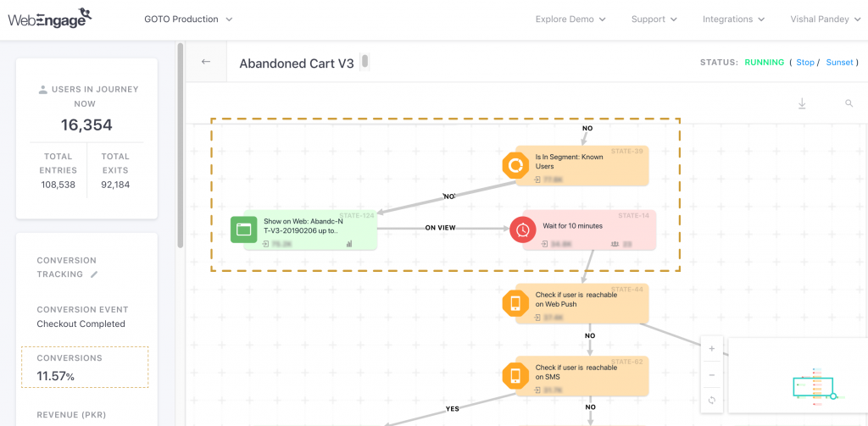Expand the GOTO Production project dropdown
The width and height of the screenshot is (868, 426).
pos(188,19)
